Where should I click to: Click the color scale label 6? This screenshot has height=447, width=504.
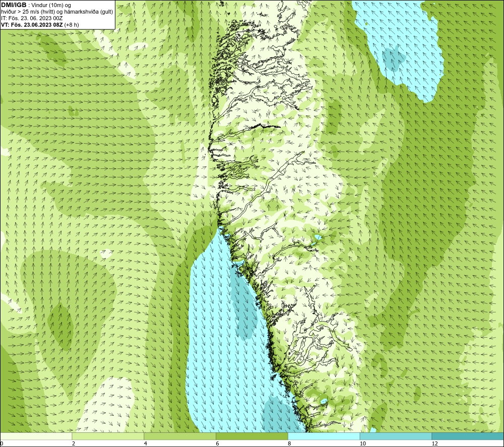pyautogui.click(x=218, y=443)
